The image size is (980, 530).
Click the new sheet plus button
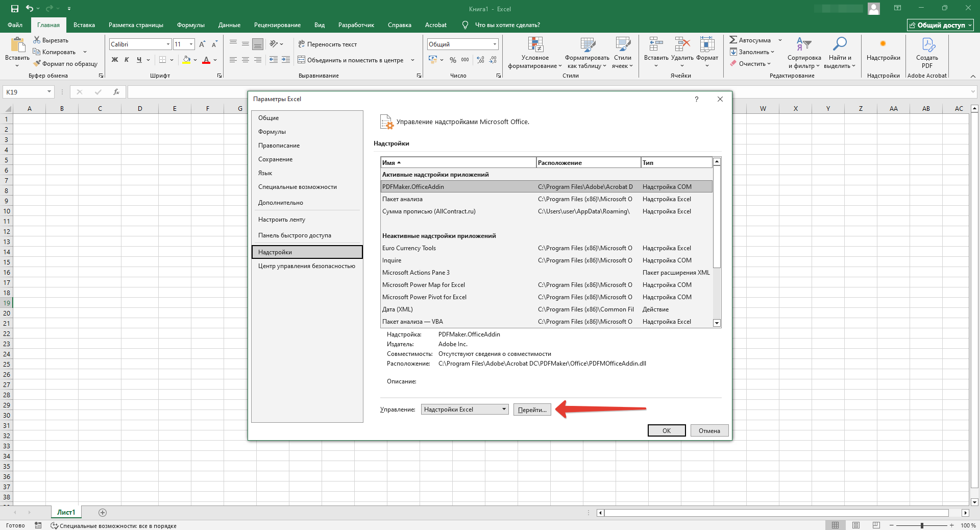coord(103,512)
